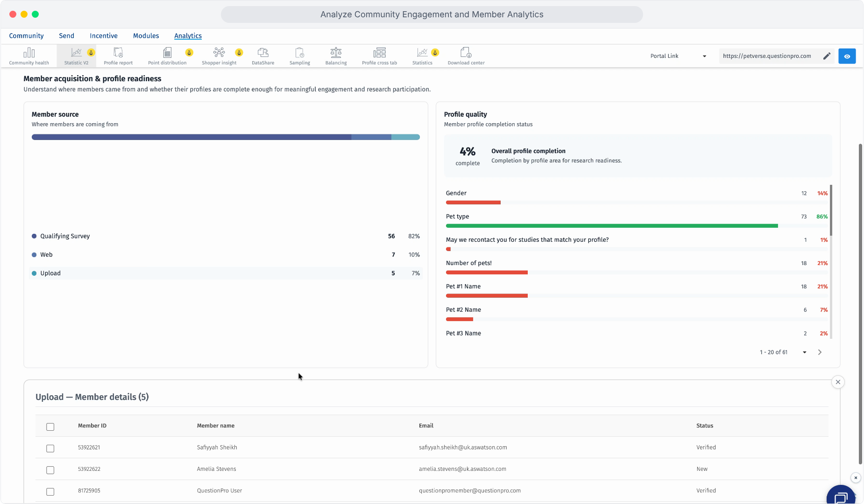The width and height of the screenshot is (864, 504).
Task: Click the portal URL input field
Action: (768, 56)
